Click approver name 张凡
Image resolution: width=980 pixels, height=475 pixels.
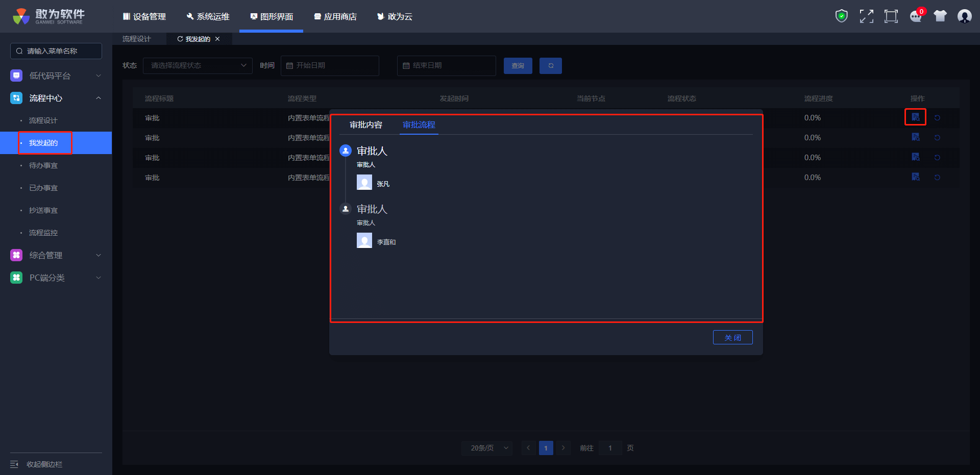[383, 184]
